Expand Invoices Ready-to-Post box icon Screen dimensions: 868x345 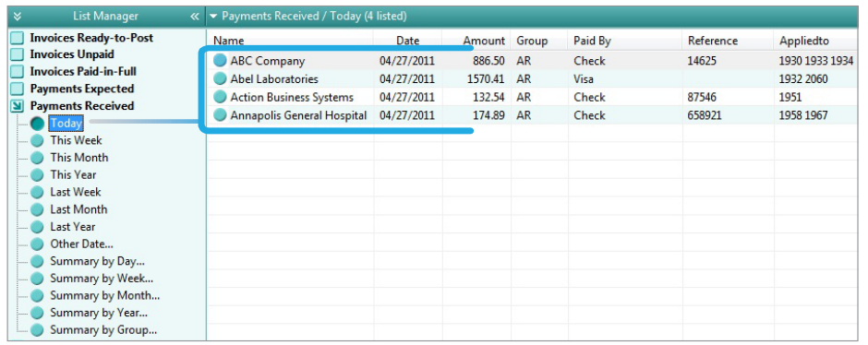(18, 38)
